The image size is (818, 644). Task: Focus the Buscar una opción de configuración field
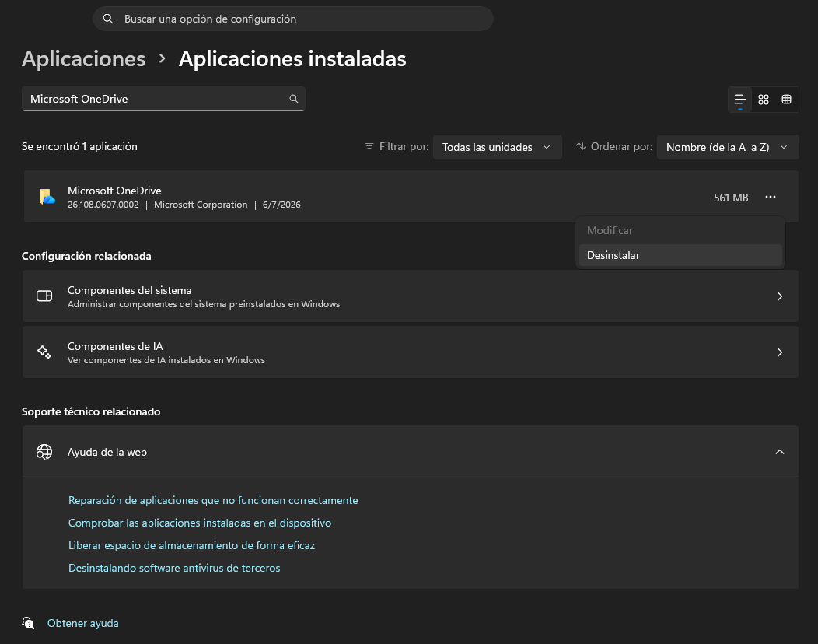coord(292,19)
